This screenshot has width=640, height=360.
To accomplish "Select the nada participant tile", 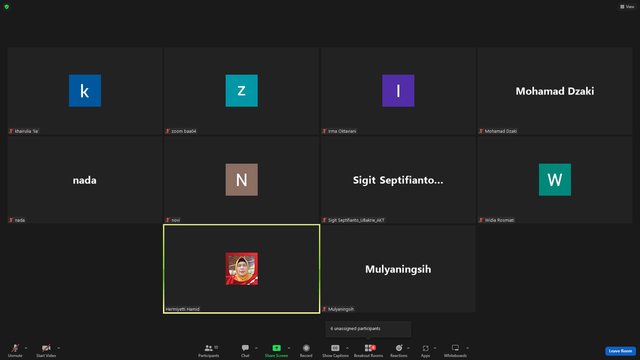I will click(85, 180).
